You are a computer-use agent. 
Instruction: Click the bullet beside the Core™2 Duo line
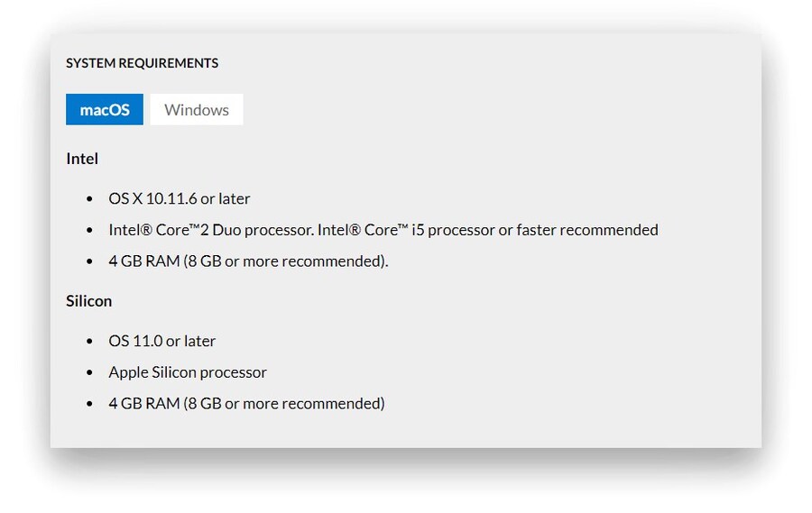pos(89,230)
